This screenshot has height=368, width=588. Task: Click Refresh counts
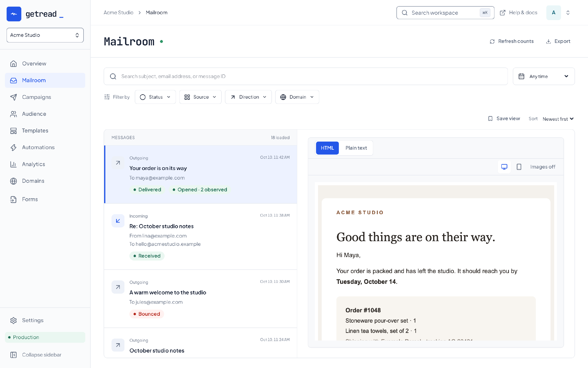click(512, 41)
